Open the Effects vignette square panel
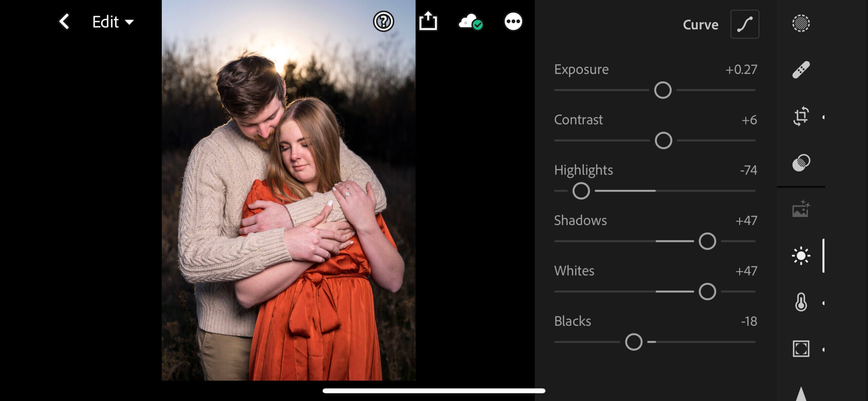Image resolution: width=868 pixels, height=401 pixels. [801, 349]
